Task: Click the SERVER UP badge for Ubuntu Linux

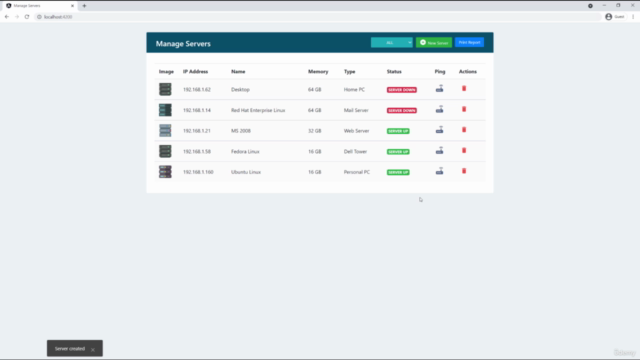Action: coord(398,172)
